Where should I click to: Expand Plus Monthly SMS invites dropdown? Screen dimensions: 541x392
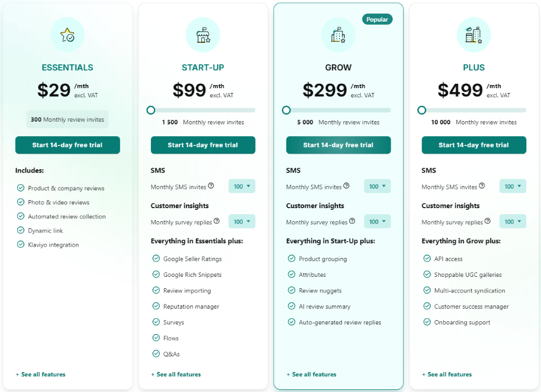click(512, 187)
